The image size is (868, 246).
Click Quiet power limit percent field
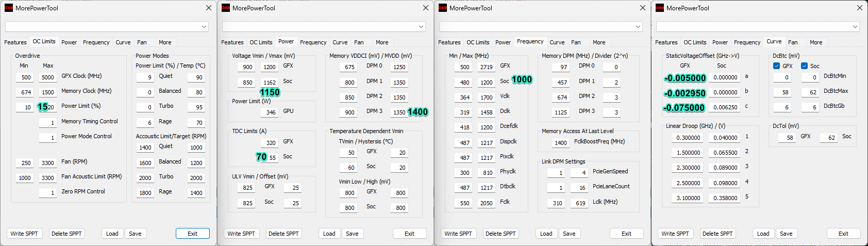[145, 77]
